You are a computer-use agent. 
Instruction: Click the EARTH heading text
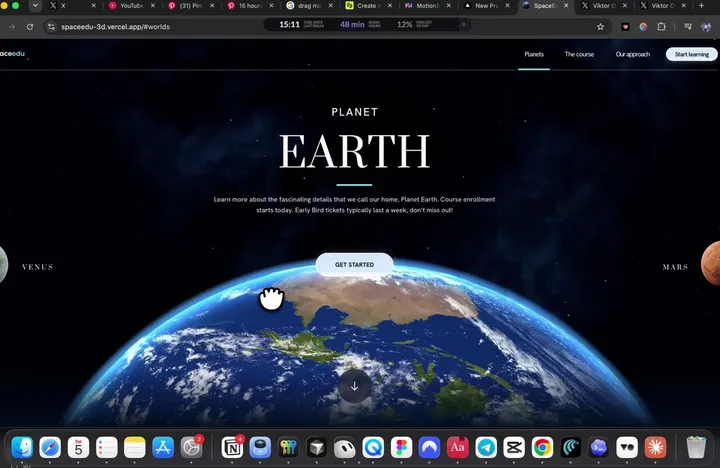354,151
